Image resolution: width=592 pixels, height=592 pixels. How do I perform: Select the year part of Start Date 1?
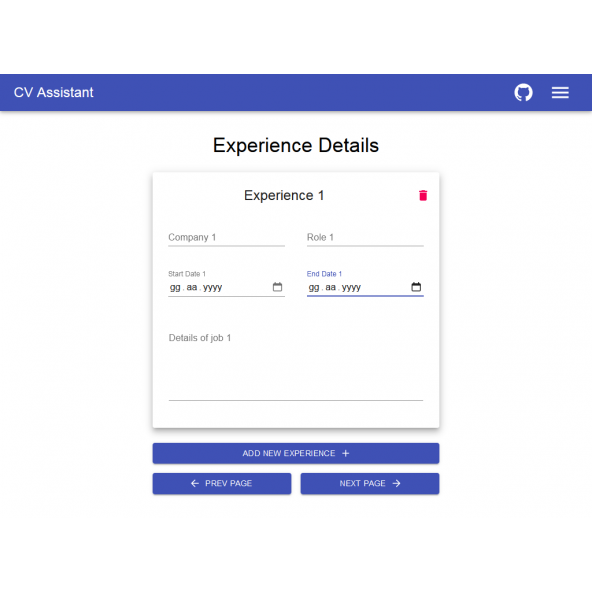point(213,287)
